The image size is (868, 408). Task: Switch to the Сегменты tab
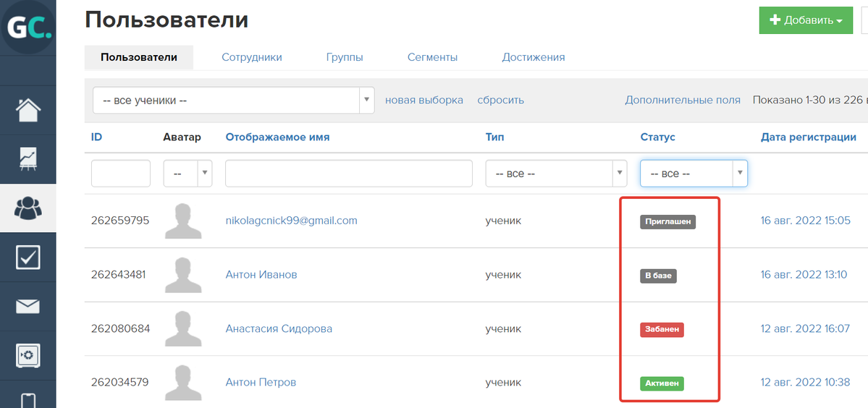click(432, 57)
